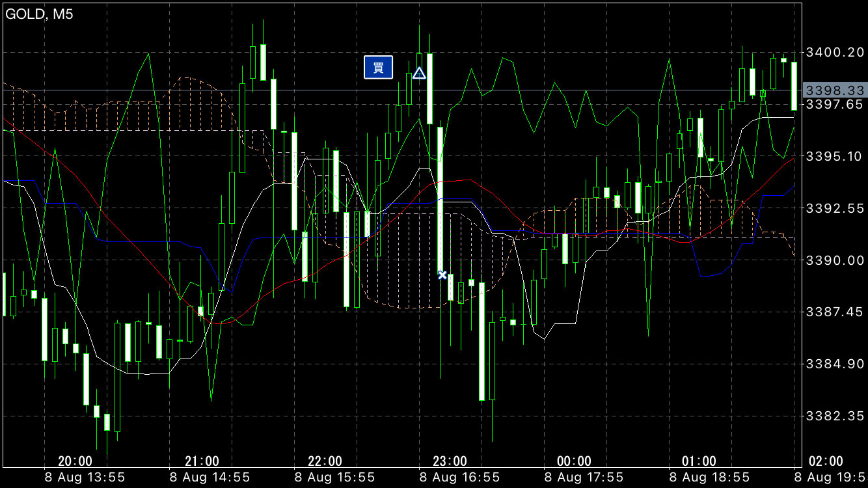The width and height of the screenshot is (868, 488).
Task: Click price axis value 3392.55
Action: 834,208
